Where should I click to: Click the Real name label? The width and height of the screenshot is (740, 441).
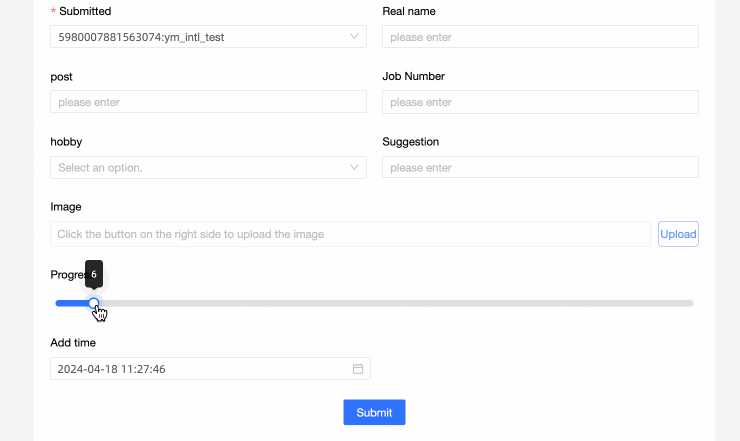coord(409,12)
